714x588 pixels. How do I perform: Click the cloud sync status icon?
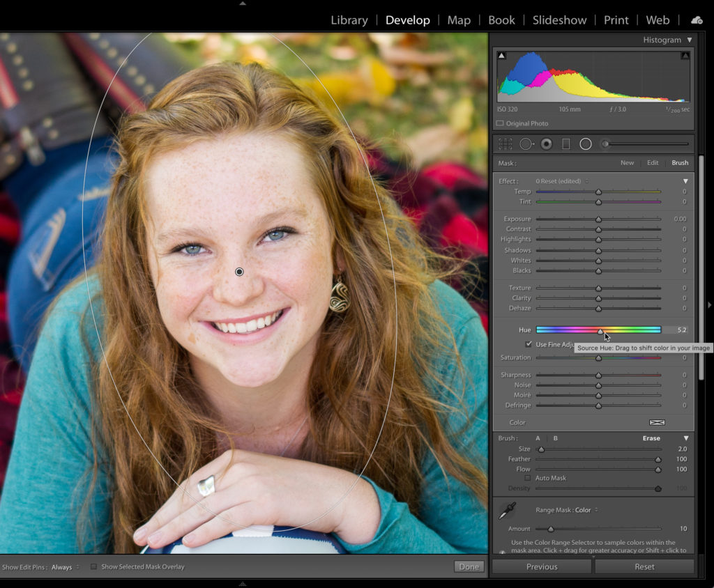(697, 20)
